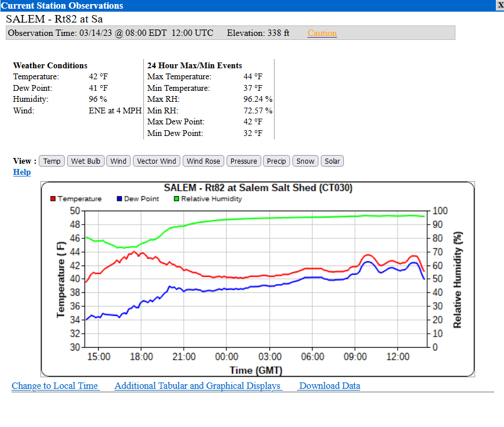The height and width of the screenshot is (427, 504).
Task: Click the 18:00 time axis label
Action: tap(142, 356)
